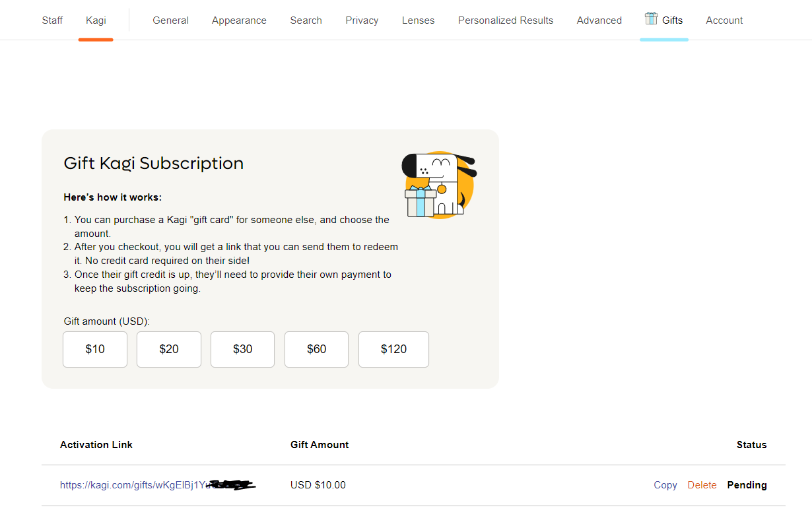Delete the pending $10 gift
The image size is (812, 528).
click(702, 485)
